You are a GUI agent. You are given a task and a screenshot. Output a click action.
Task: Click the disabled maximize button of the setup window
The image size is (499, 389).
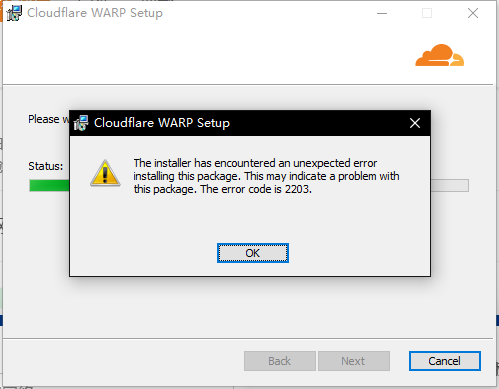427,13
